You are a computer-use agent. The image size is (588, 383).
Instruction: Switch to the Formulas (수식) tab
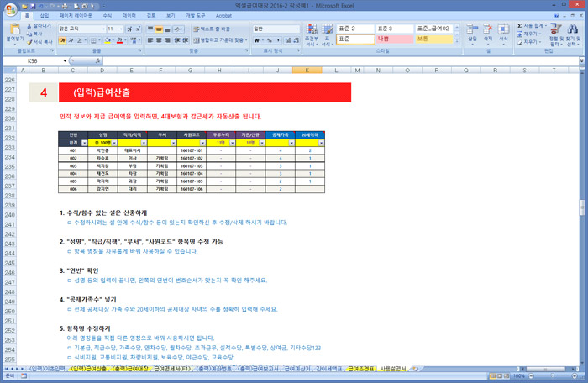108,16
